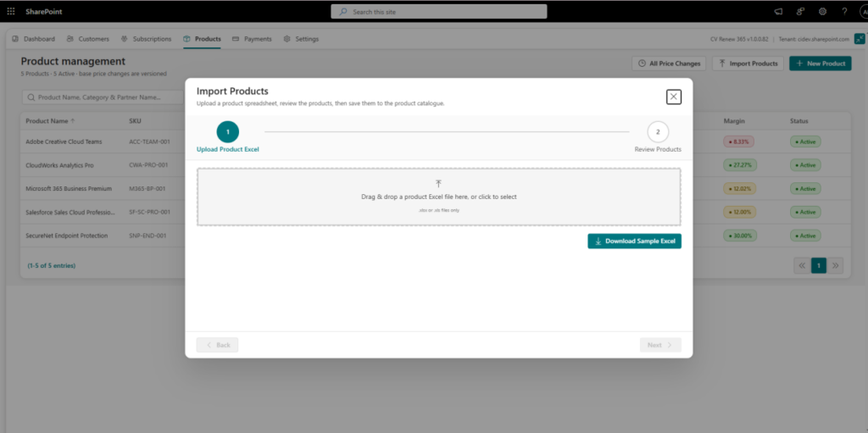
Task: Click the All Price Changes button
Action: (x=669, y=64)
